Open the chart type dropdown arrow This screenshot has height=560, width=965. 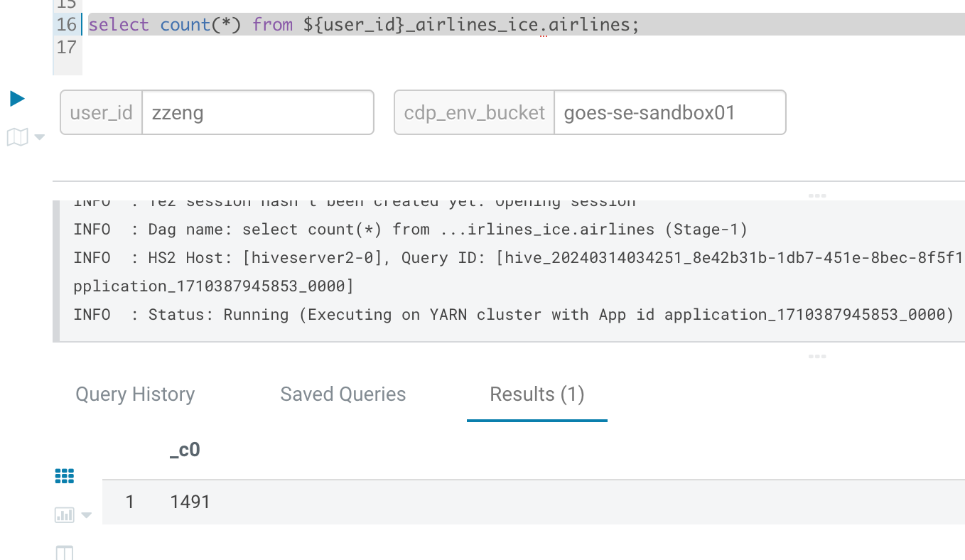pos(86,515)
